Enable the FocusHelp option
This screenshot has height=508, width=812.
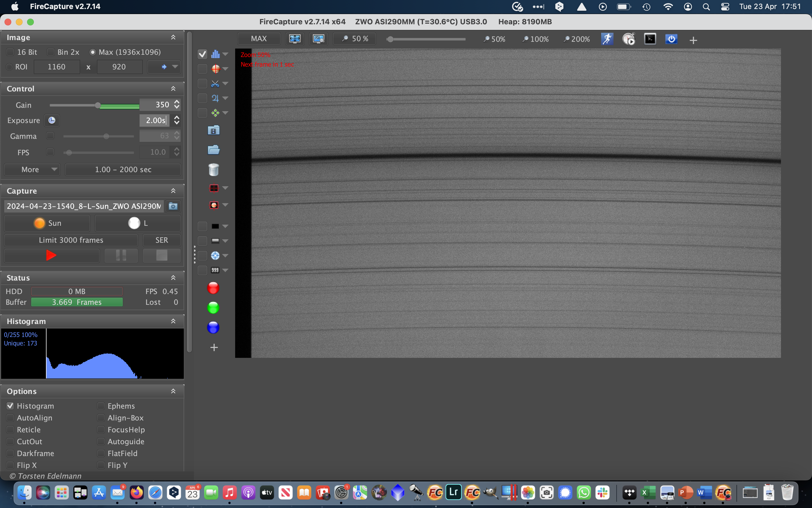click(101, 430)
